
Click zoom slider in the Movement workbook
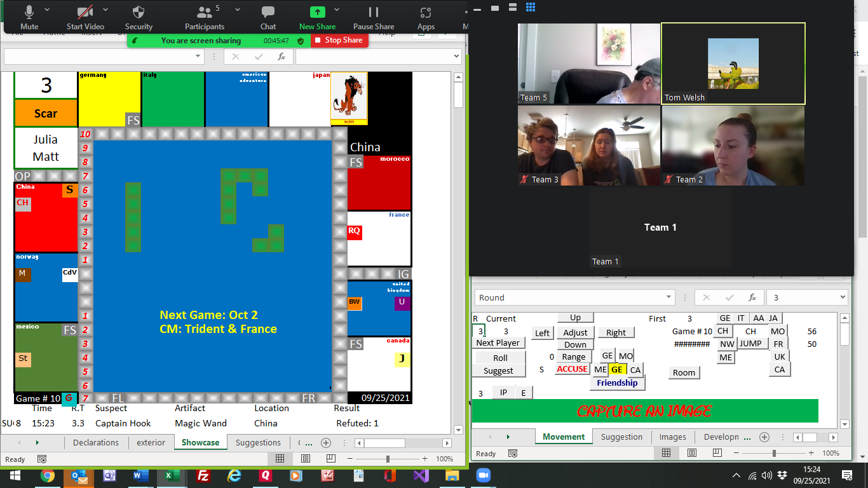(774, 453)
